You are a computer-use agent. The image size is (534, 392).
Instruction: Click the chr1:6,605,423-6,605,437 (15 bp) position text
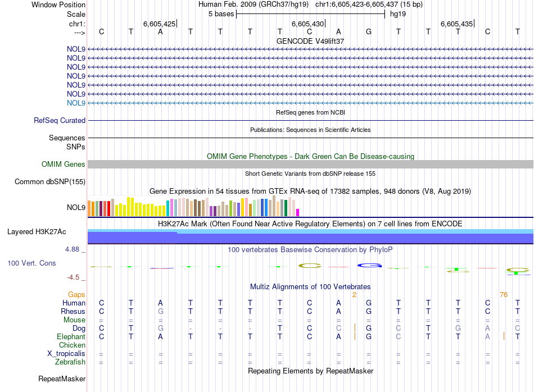pyautogui.click(x=369, y=4)
